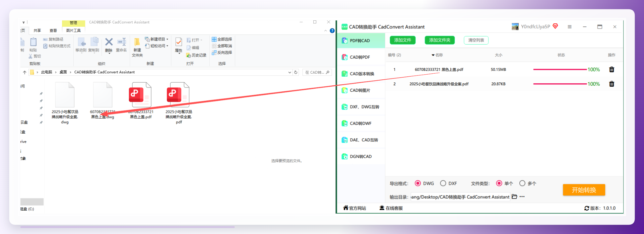The image size is (644, 234).
Task: Click 粘贴快捷方式 in the Explorer ribbon
Action: click(57, 46)
